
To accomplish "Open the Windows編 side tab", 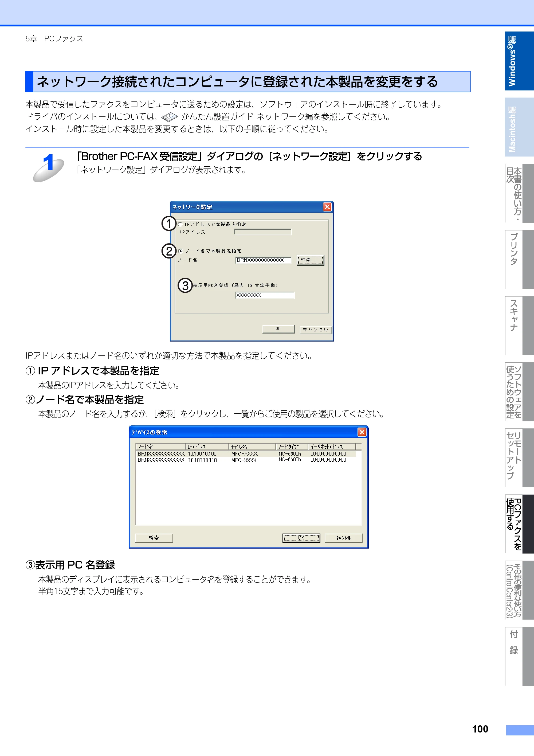I will tap(520, 61).
